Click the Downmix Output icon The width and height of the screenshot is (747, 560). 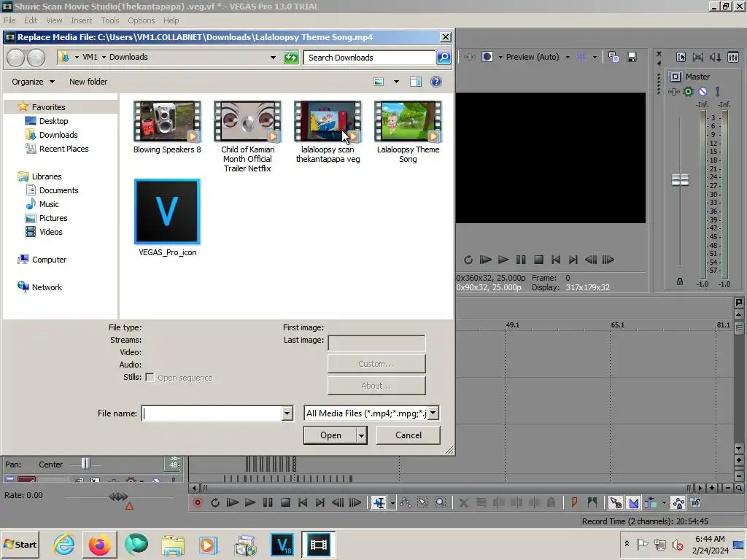(698, 57)
